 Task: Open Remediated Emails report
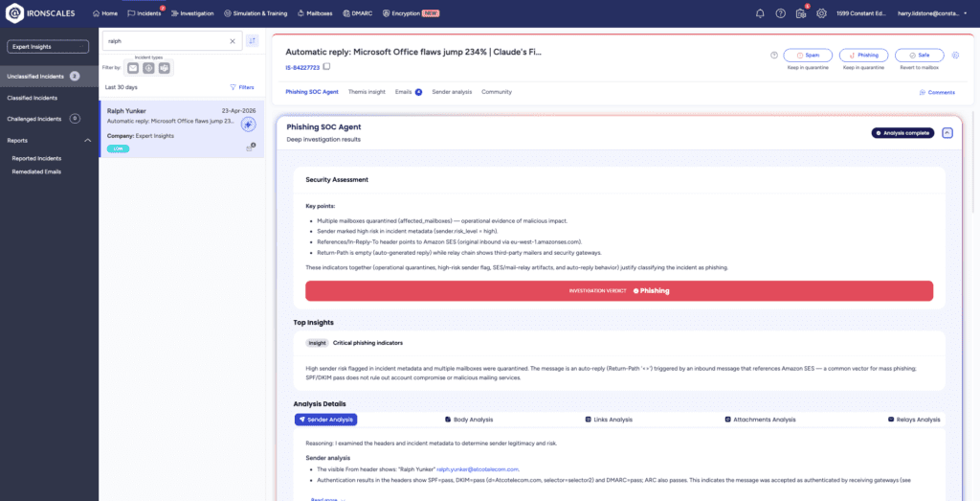[x=37, y=172]
